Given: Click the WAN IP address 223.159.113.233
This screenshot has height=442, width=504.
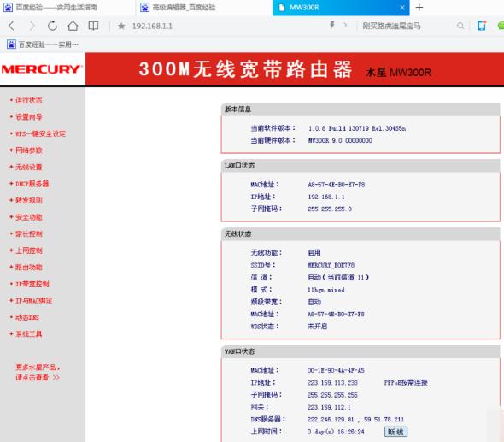Looking at the screenshot, I should coord(332,383).
